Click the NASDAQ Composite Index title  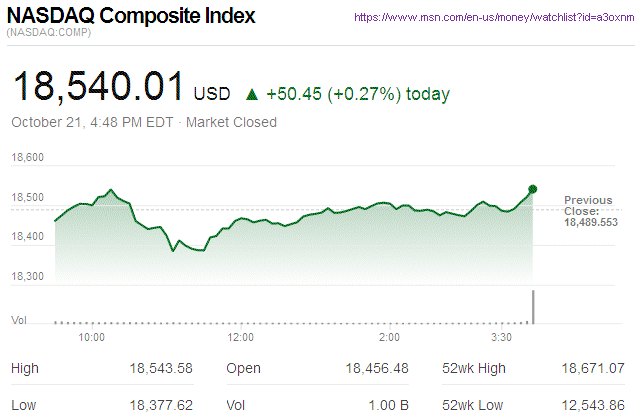pos(131,17)
